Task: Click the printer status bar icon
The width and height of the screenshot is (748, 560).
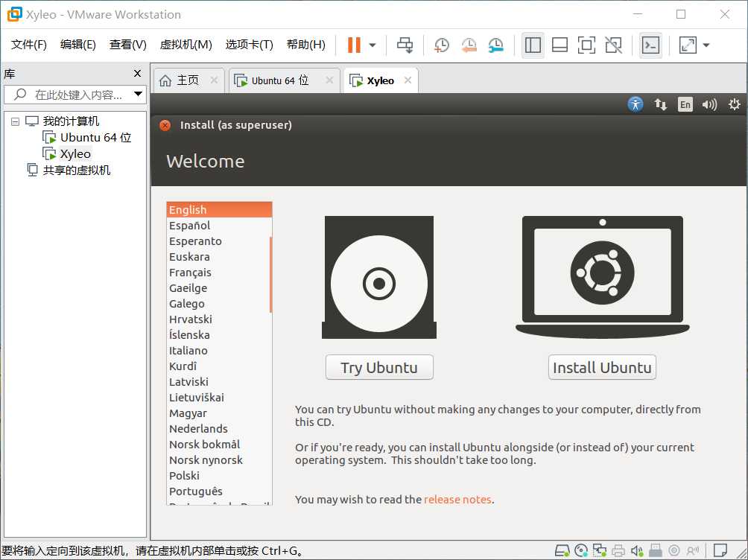Action: point(618,551)
